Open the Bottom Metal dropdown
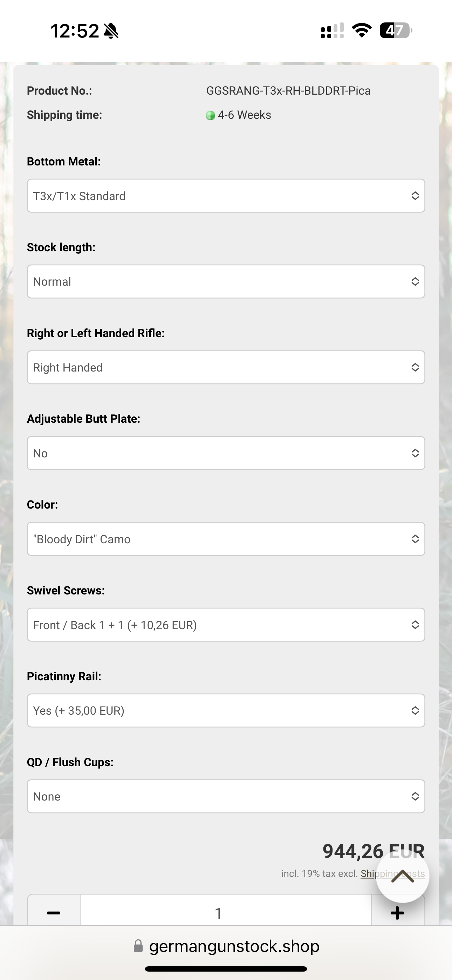Image resolution: width=452 pixels, height=980 pixels. [226, 196]
